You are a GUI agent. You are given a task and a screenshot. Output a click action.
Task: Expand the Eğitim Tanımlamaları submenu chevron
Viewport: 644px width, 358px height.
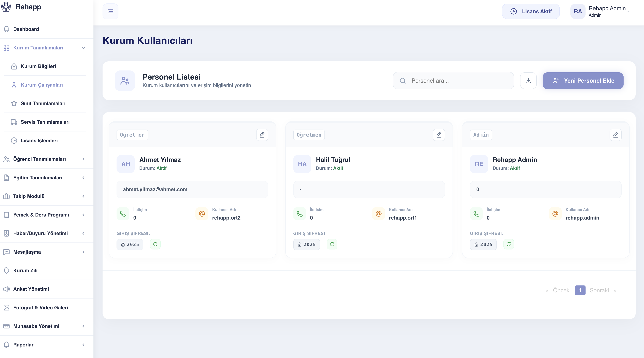83,178
